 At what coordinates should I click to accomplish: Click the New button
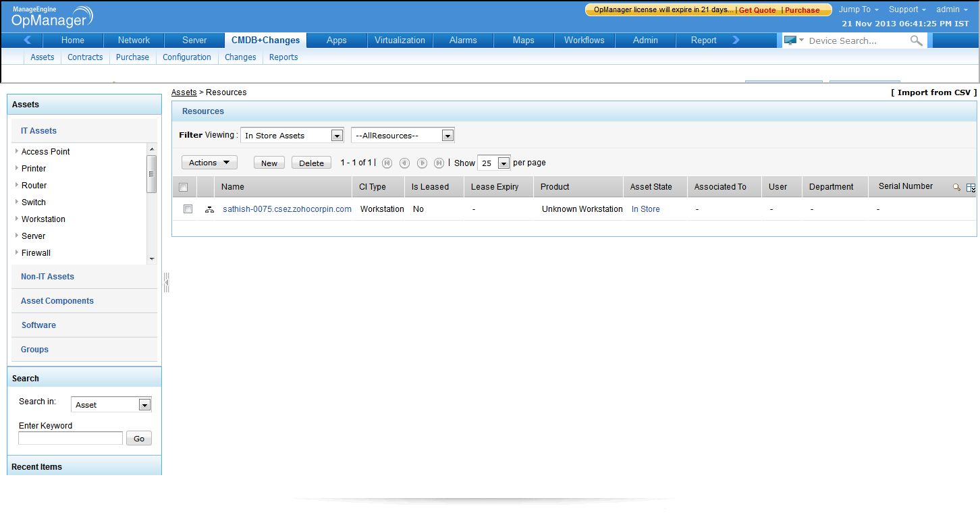(x=269, y=163)
